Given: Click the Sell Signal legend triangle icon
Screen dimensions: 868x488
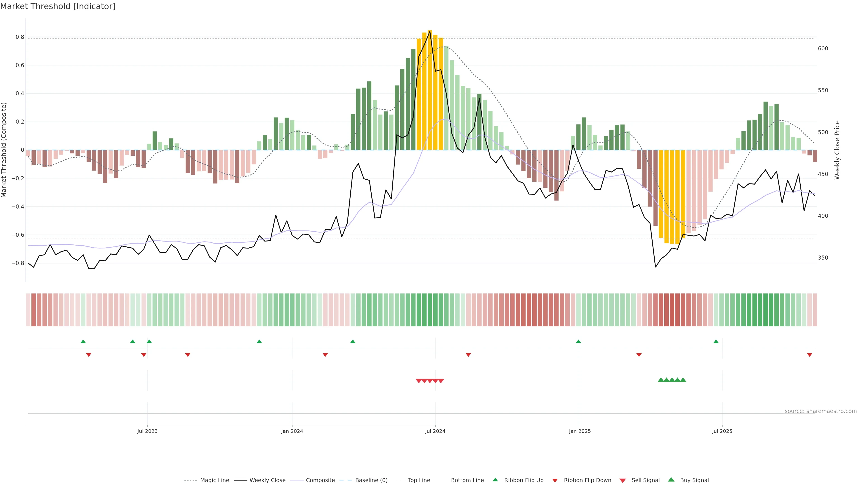Looking at the screenshot, I should (x=623, y=480).
